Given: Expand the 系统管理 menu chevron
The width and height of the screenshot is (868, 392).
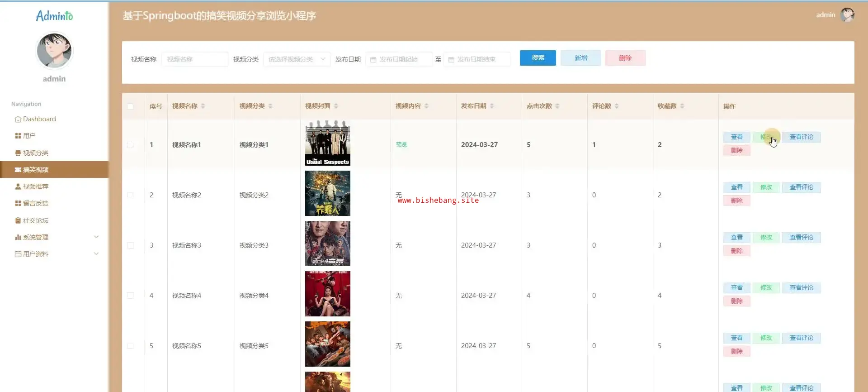Looking at the screenshot, I should coord(96,237).
